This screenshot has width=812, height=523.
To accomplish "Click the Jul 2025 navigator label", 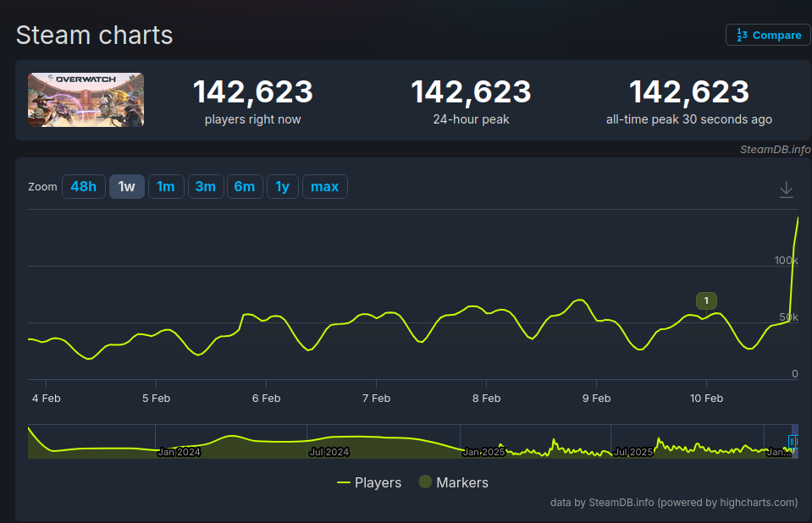I will tap(632, 452).
